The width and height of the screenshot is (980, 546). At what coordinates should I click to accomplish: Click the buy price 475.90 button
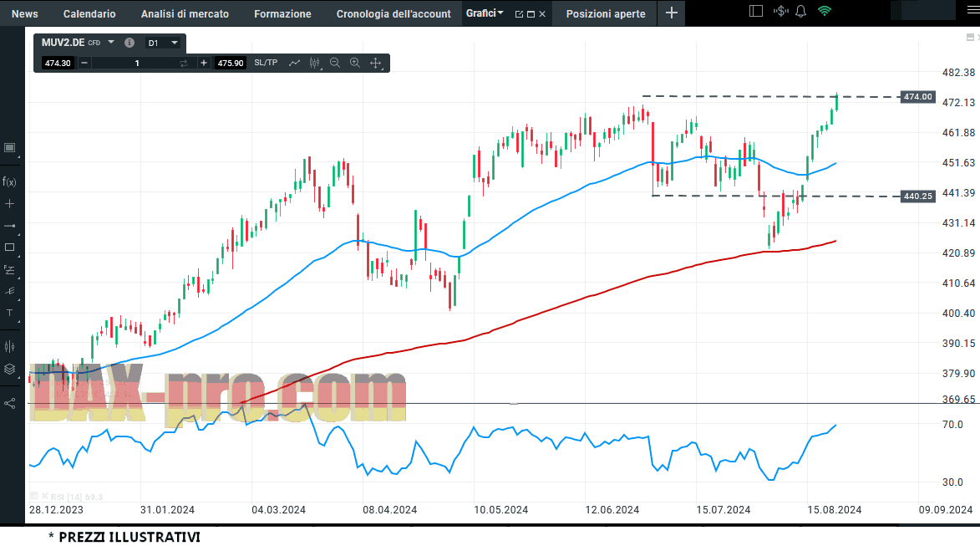point(231,64)
